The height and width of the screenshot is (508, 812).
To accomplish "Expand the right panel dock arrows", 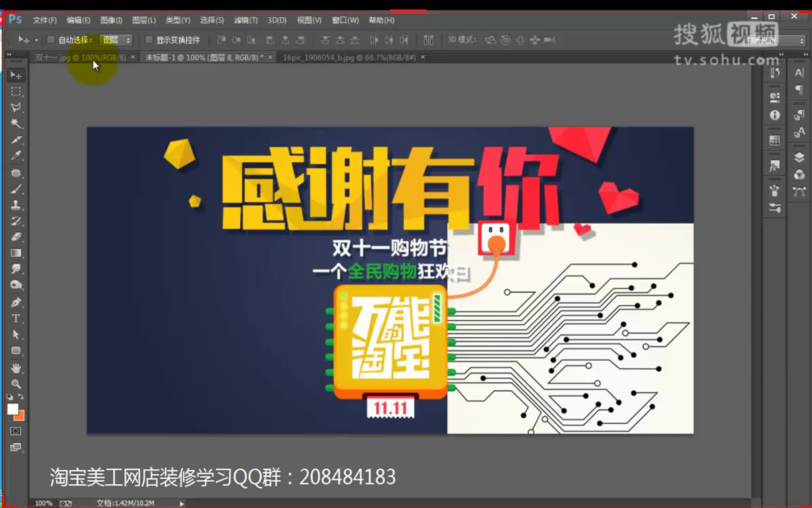I will pyautogui.click(x=805, y=55).
